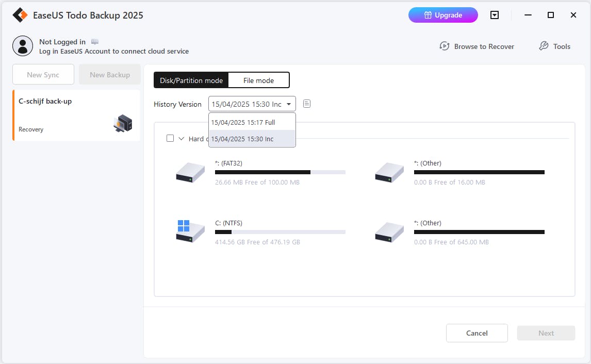Switch to File mode
The height and width of the screenshot is (364, 591).
click(258, 80)
